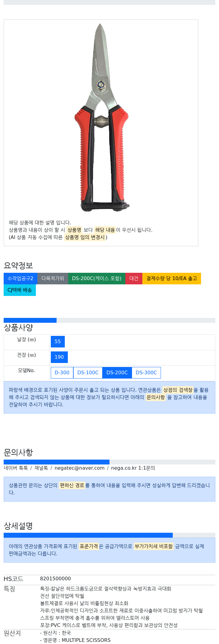
Task: Choose the 190 overall length option
Action: (59, 357)
